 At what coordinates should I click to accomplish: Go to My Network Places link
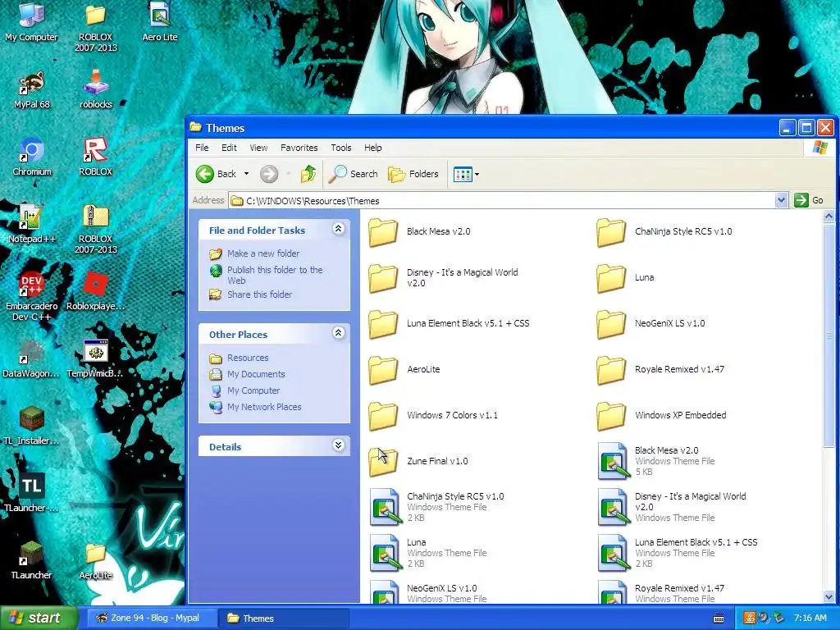click(x=256, y=407)
